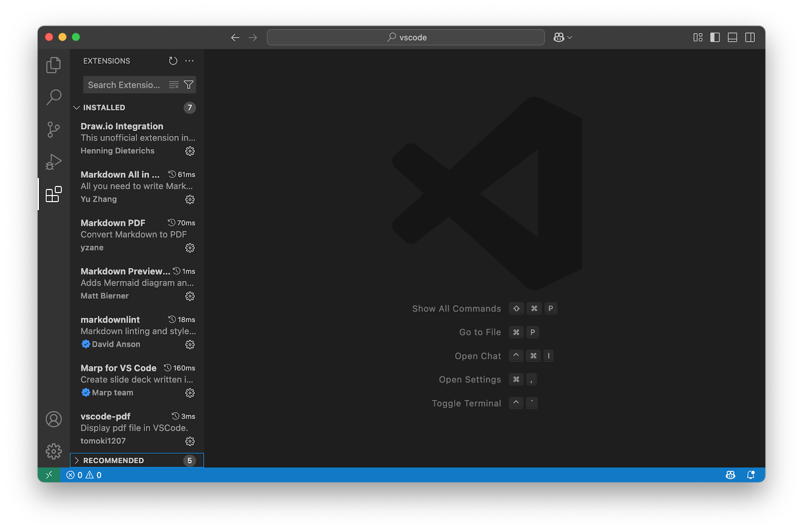This screenshot has width=803, height=532.
Task: Click the recommended count badge 5
Action: tap(190, 460)
